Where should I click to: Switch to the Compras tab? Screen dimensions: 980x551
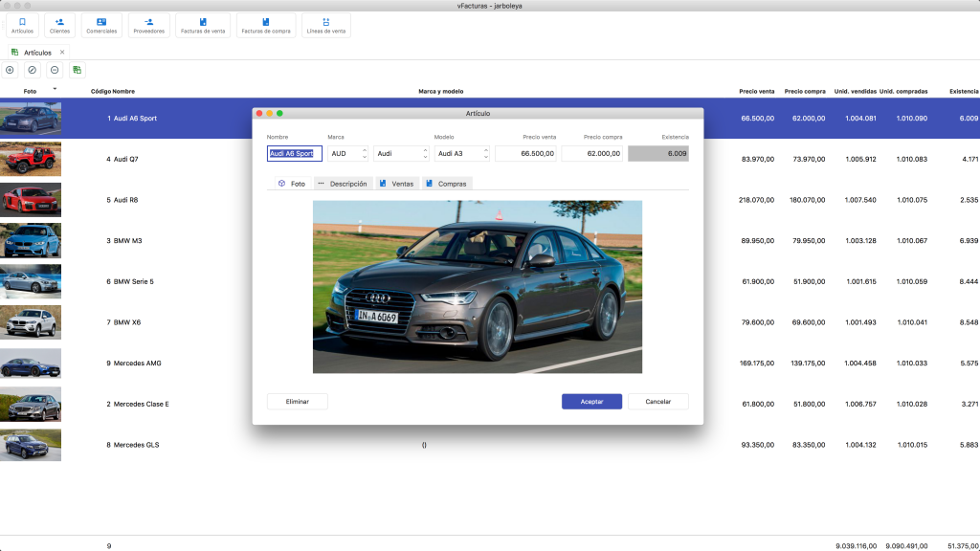click(x=446, y=184)
